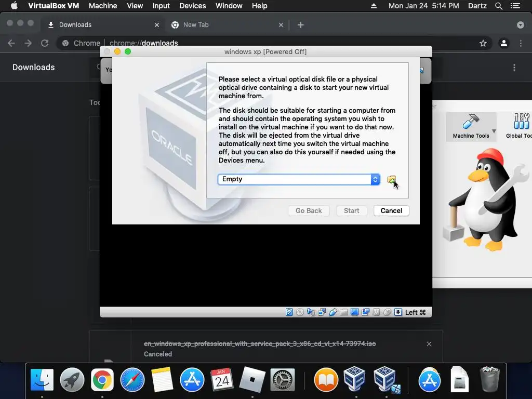
Task: Open Notes from the Dock
Action: pyautogui.click(x=162, y=380)
